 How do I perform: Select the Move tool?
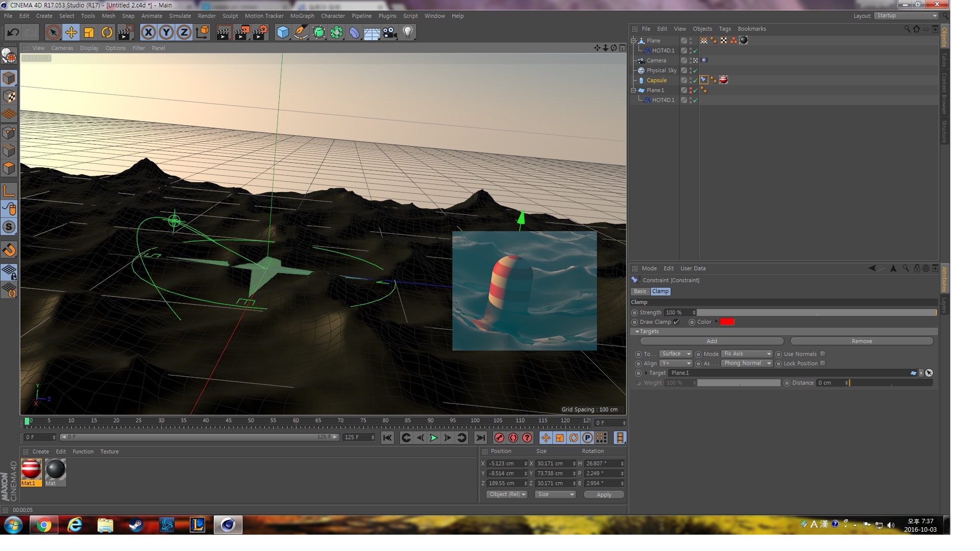click(71, 33)
